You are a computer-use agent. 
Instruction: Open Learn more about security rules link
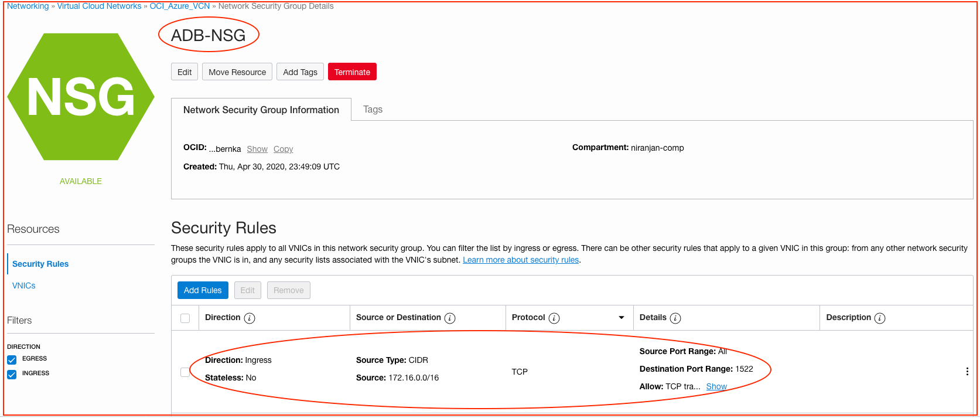[x=521, y=260]
